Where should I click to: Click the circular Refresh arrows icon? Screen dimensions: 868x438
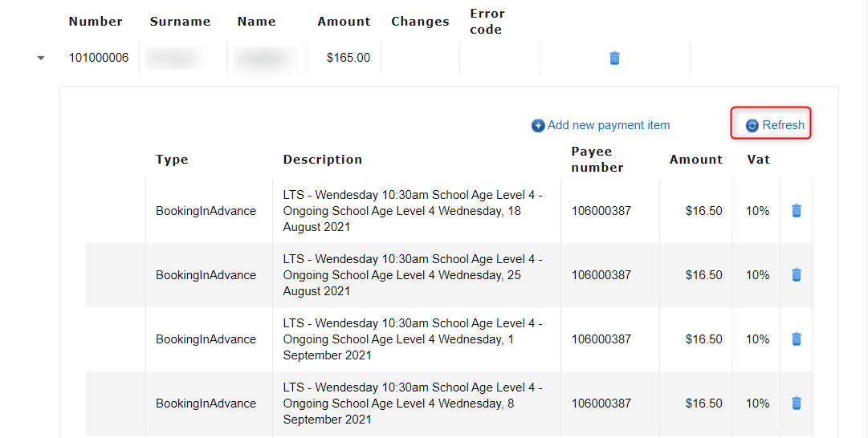752,126
